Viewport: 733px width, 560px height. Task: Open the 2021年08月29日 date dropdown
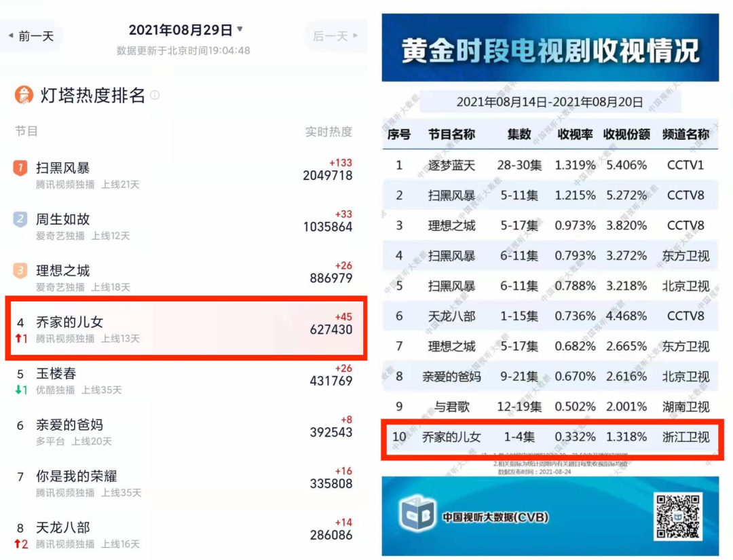click(185, 30)
